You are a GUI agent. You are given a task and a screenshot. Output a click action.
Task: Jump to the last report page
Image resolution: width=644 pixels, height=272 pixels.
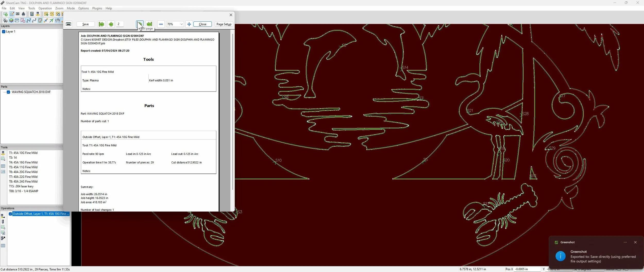tap(149, 24)
